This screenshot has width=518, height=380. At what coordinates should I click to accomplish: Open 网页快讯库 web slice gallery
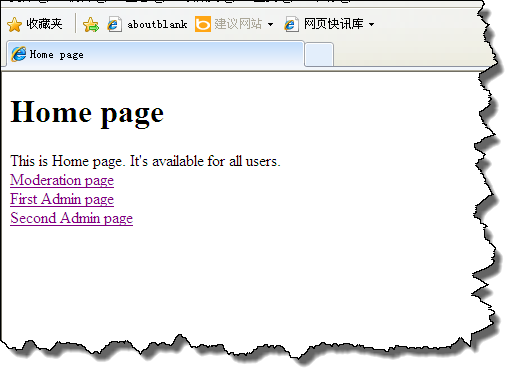coord(329,24)
